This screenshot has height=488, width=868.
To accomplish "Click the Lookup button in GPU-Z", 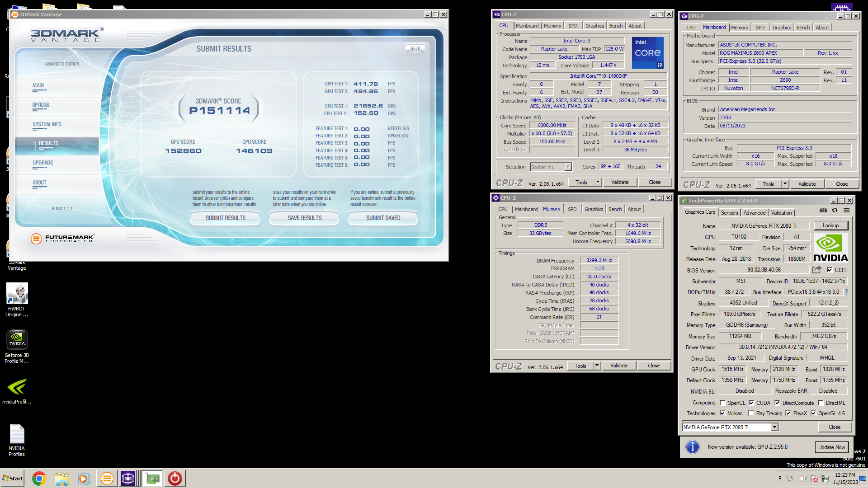I will point(830,225).
